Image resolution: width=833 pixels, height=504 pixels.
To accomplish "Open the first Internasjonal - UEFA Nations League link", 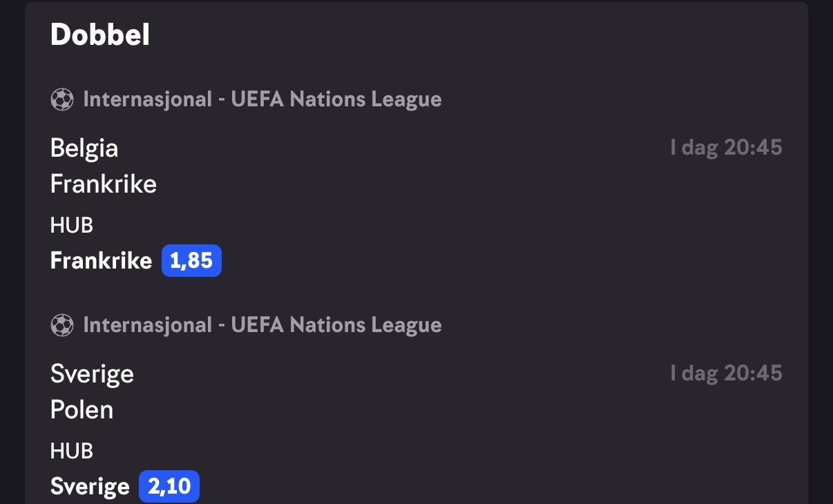I will pos(262,99).
